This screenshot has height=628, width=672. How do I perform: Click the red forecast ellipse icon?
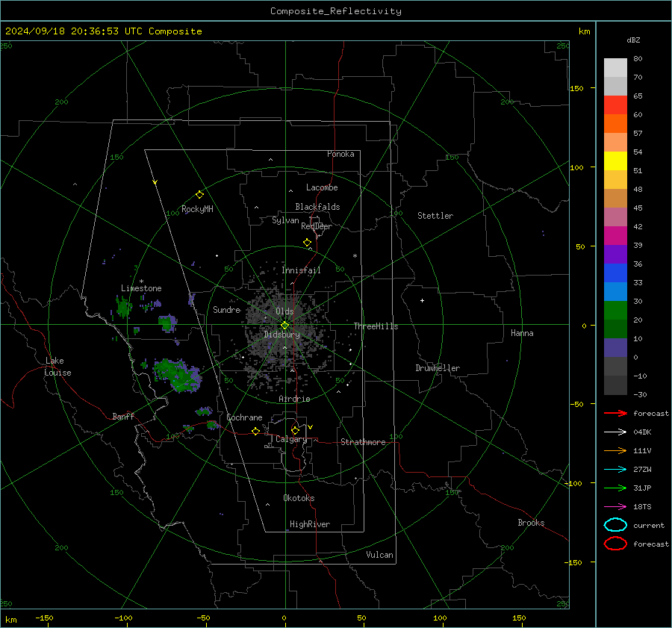[615, 544]
